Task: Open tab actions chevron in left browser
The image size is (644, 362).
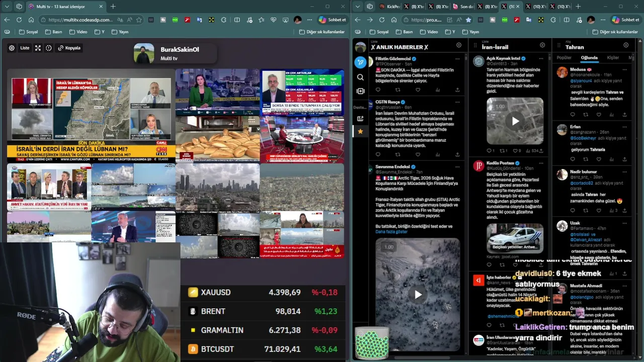Action: (x=7, y=7)
